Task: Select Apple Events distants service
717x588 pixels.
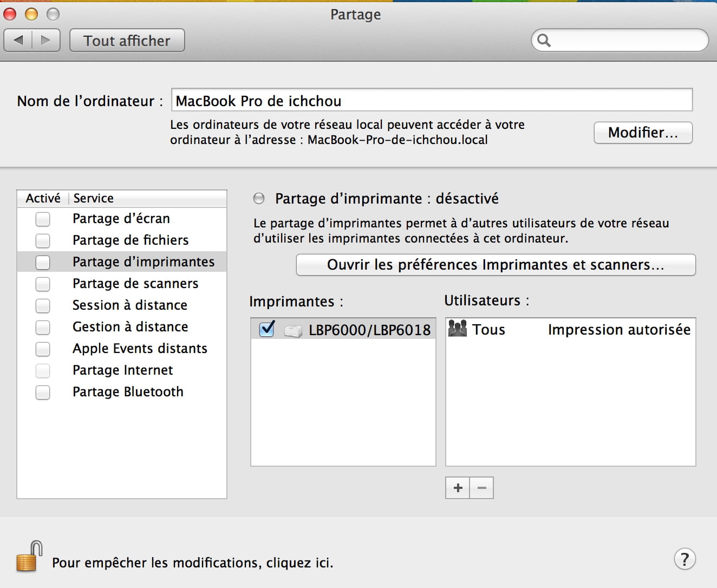Action: (140, 349)
